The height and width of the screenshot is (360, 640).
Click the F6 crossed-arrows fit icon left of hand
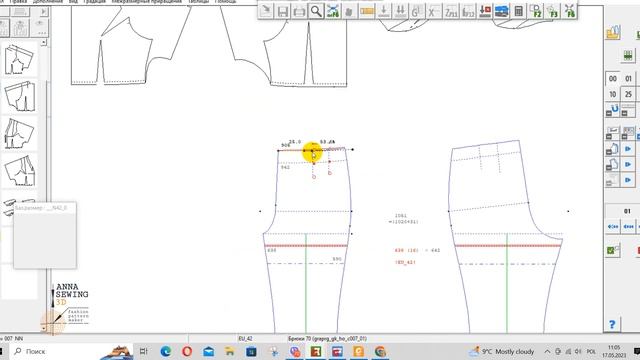pos(333,11)
